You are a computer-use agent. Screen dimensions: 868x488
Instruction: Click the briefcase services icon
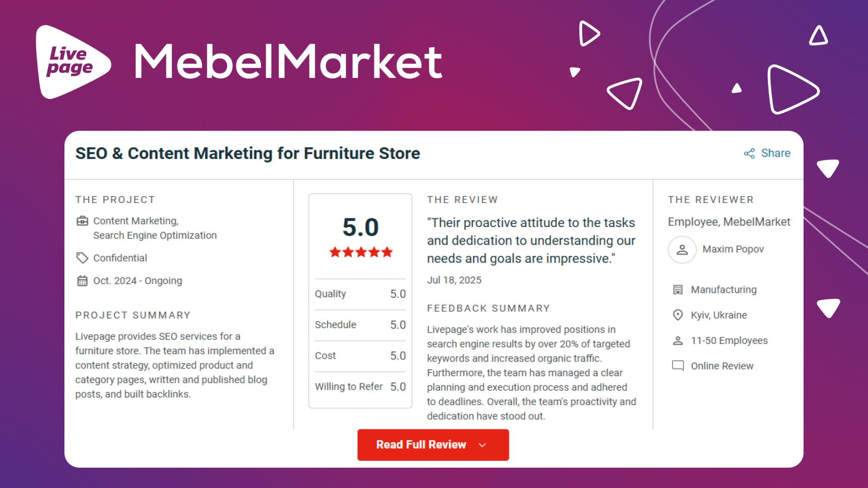point(82,221)
